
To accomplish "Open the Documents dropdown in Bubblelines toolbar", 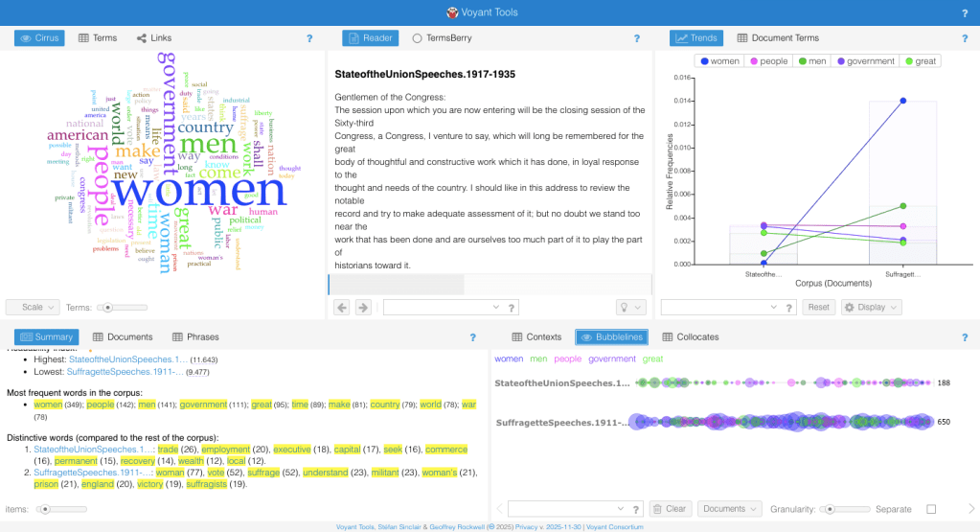I will tap(728, 509).
